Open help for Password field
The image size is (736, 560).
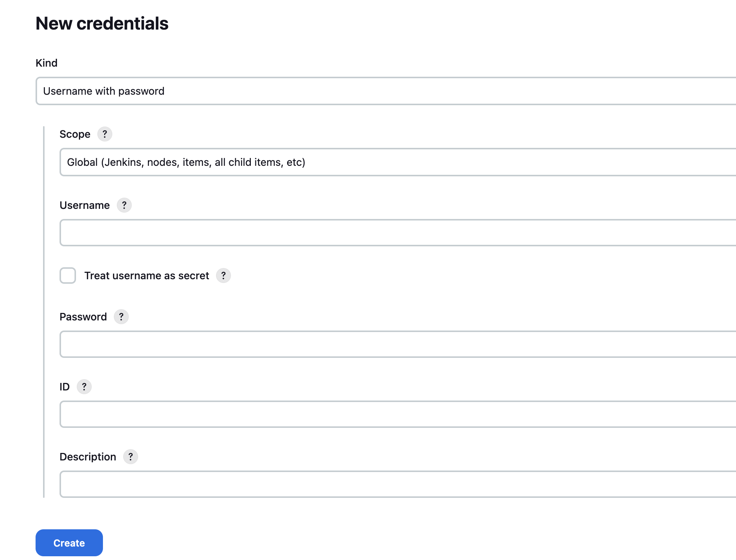121,317
